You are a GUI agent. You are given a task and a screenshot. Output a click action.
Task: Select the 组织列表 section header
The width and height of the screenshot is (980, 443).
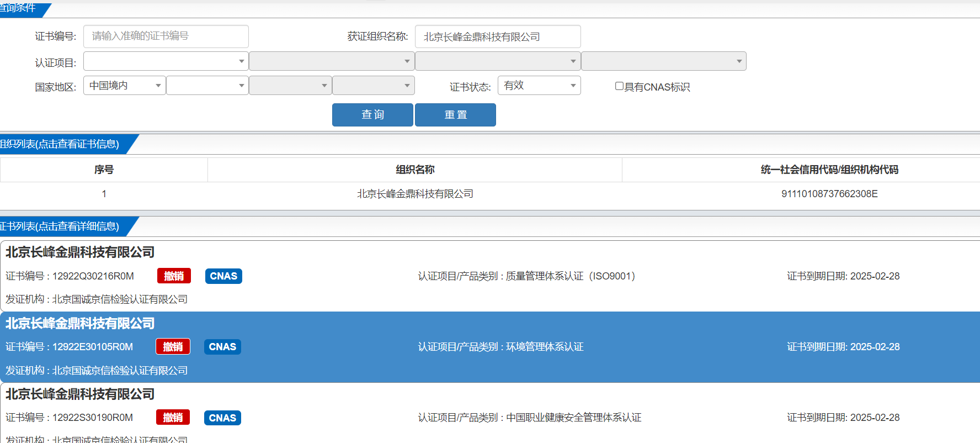63,144
